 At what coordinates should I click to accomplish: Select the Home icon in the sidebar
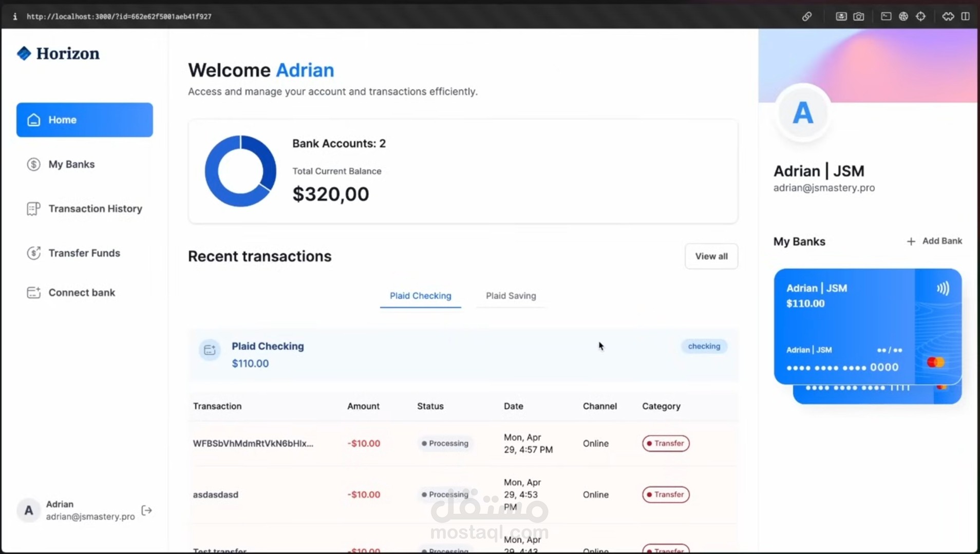(33, 120)
